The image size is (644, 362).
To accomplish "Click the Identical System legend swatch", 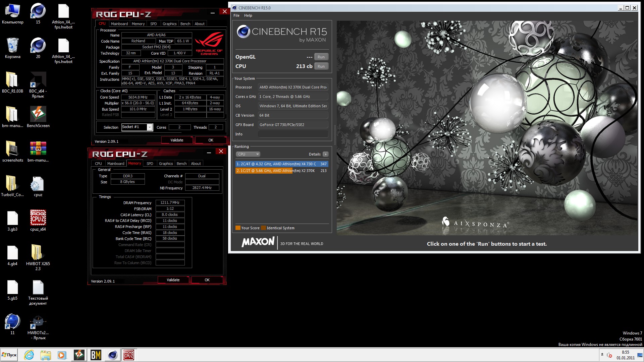I will [x=263, y=228].
